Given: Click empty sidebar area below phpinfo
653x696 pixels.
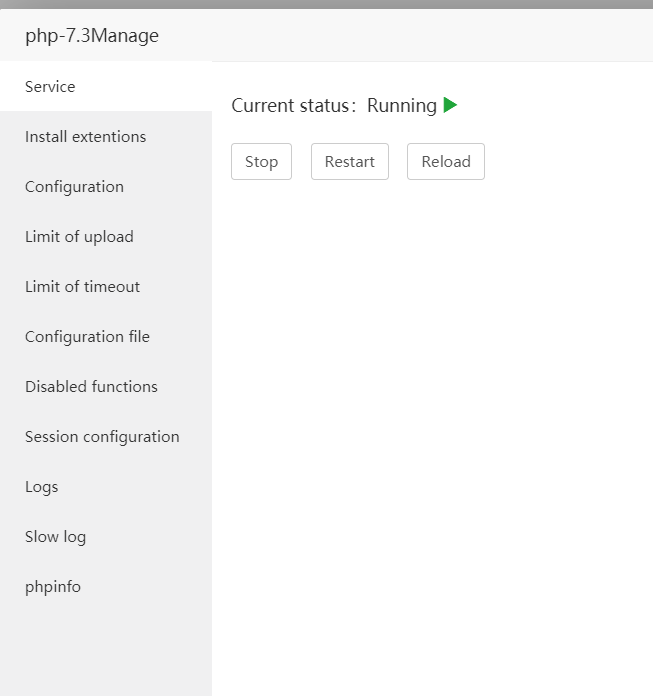Looking at the screenshot, I should coord(105,650).
